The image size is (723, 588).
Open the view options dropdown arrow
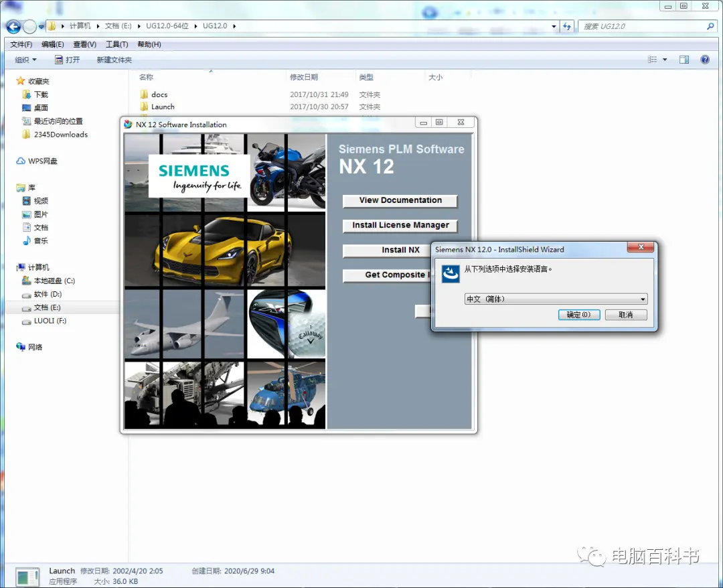coord(665,60)
